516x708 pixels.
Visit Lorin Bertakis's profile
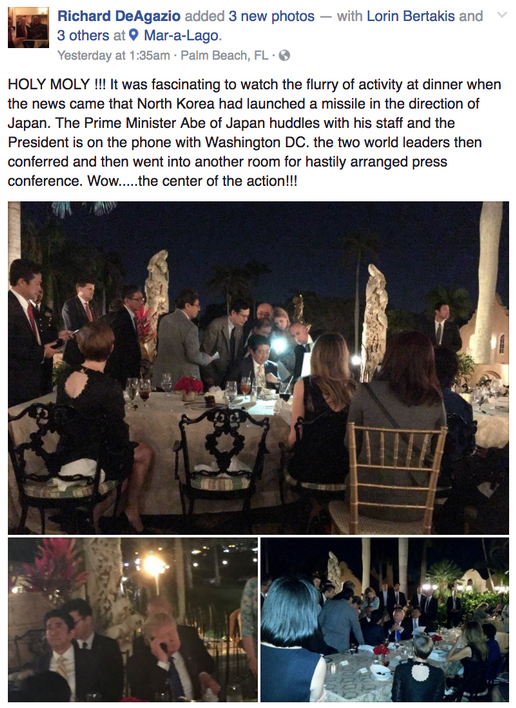pos(410,16)
